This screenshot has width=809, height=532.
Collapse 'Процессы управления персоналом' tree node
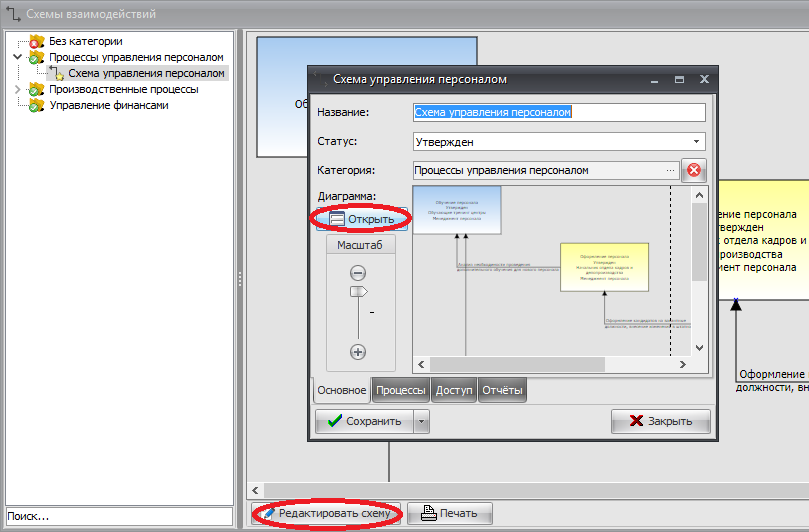[17, 58]
